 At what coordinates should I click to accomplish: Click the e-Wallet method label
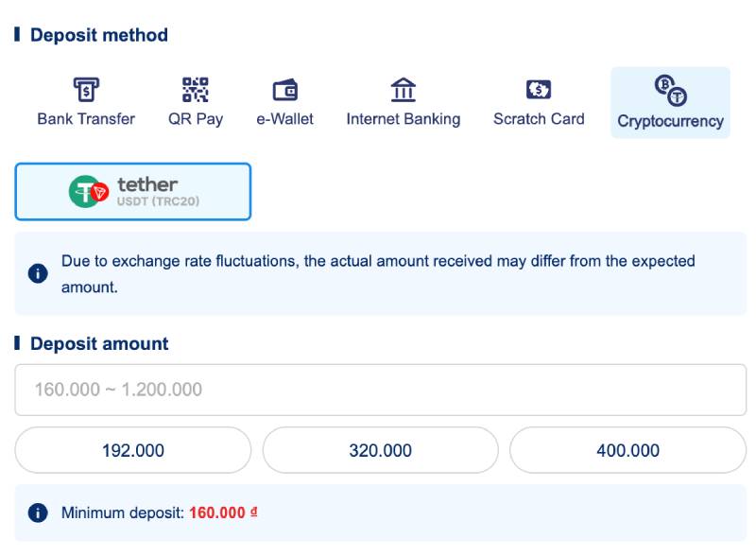(285, 119)
